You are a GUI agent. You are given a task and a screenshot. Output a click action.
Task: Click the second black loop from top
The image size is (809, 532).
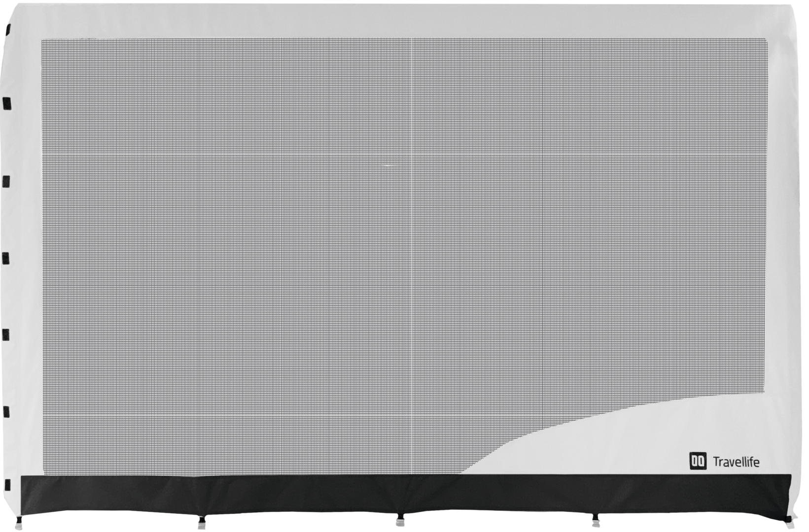tap(7, 103)
